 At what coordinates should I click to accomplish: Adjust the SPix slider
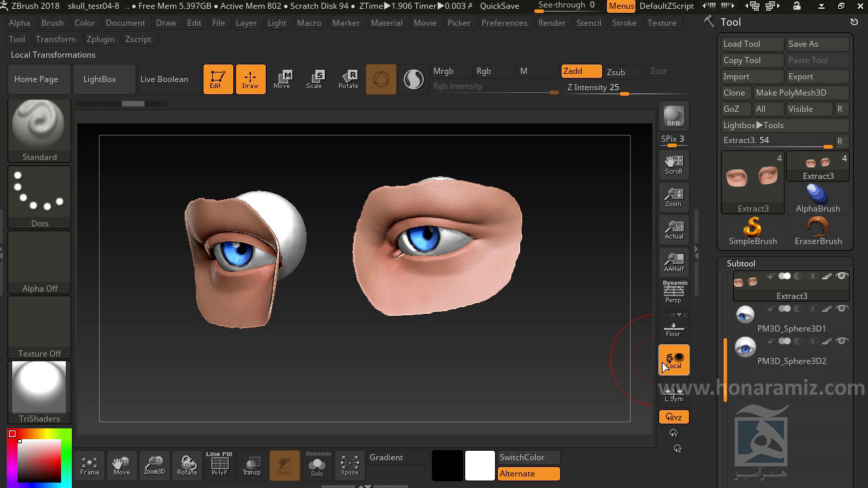click(x=673, y=140)
